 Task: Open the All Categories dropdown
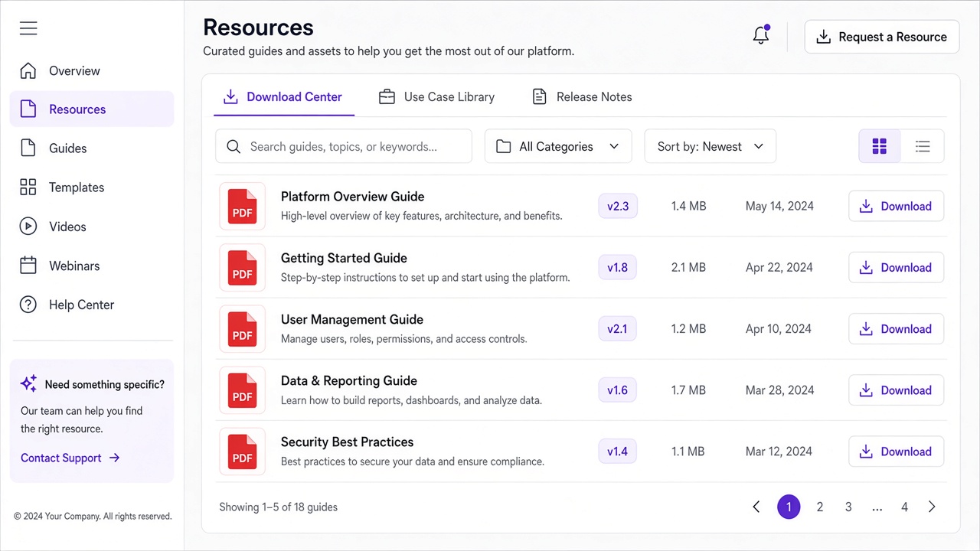click(x=558, y=146)
